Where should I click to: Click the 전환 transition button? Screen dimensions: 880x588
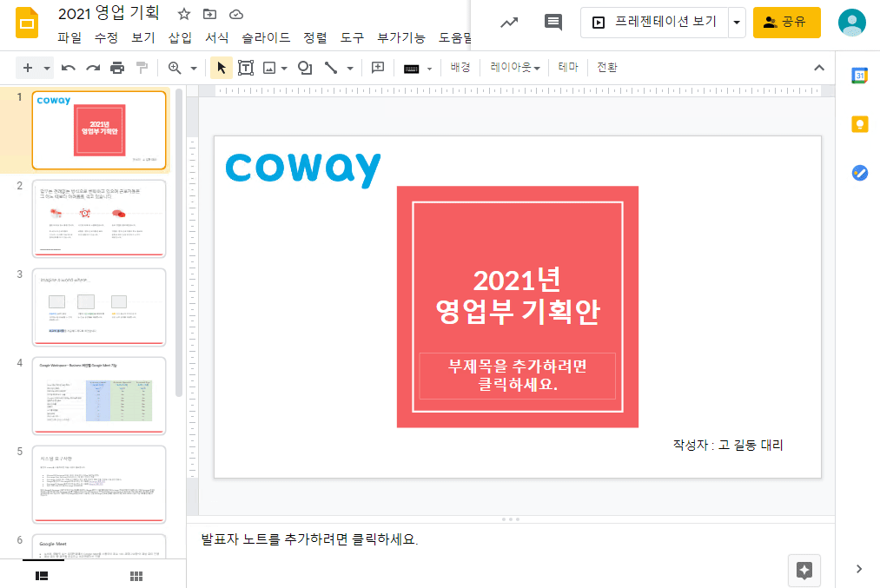click(606, 68)
